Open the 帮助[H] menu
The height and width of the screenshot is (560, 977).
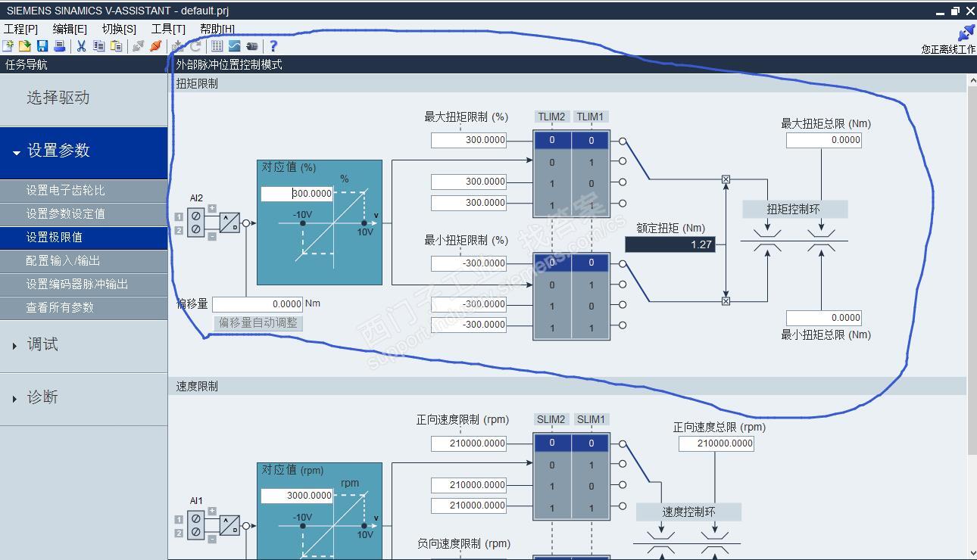217,29
